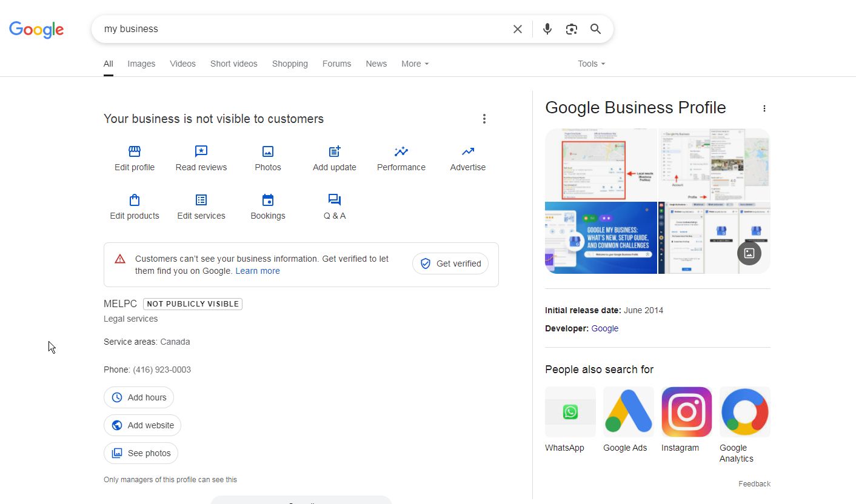Image resolution: width=856 pixels, height=504 pixels.
Task: Open the Learn more link
Action: tap(258, 271)
